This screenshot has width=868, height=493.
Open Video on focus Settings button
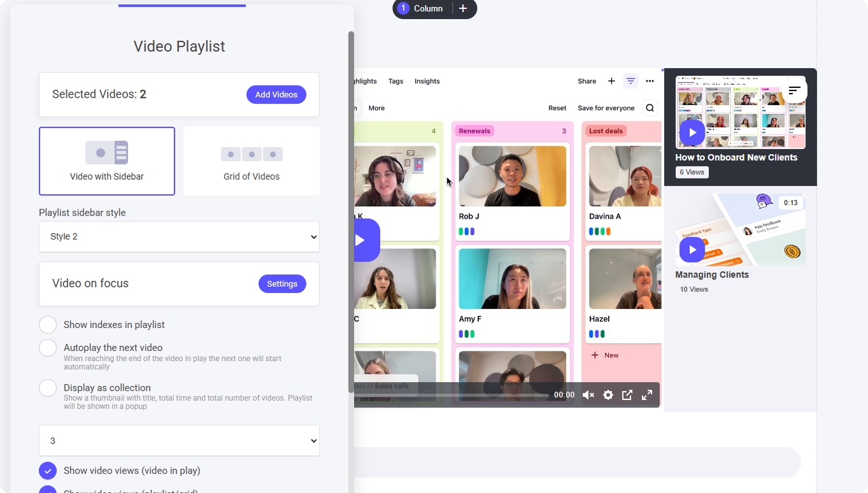[x=282, y=283]
